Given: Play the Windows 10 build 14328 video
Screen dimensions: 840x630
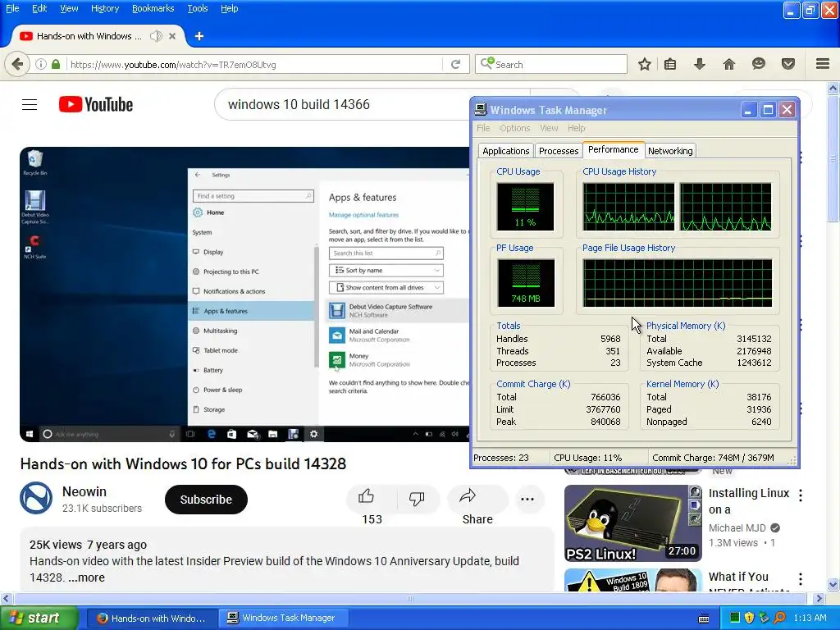Looking at the screenshot, I should click(244, 294).
